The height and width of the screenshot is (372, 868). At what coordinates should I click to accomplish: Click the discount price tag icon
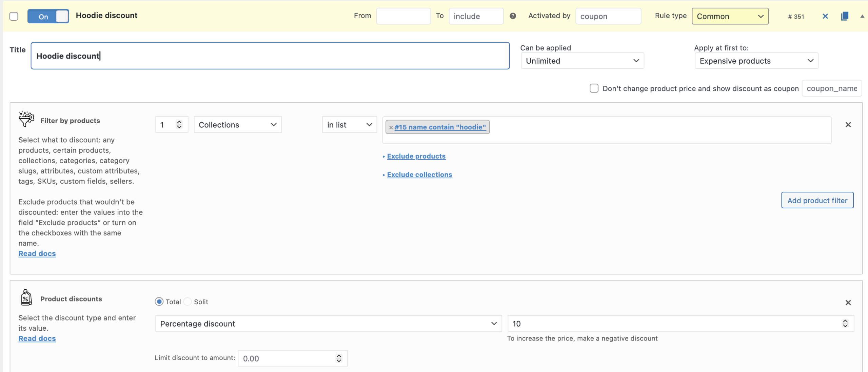(x=26, y=297)
